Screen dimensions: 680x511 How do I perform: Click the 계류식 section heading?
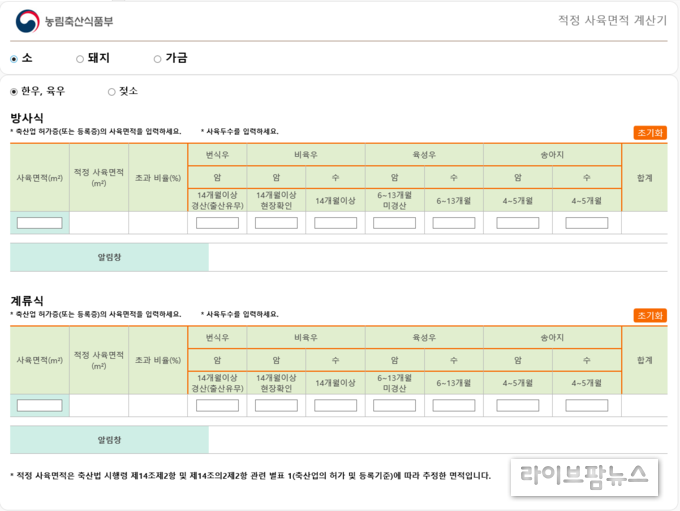pyautogui.click(x=27, y=301)
